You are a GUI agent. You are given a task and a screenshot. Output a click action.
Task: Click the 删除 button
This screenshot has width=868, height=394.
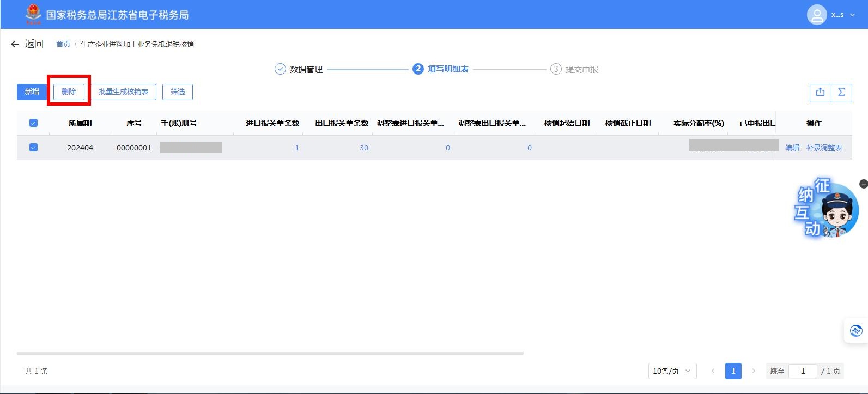(69, 92)
